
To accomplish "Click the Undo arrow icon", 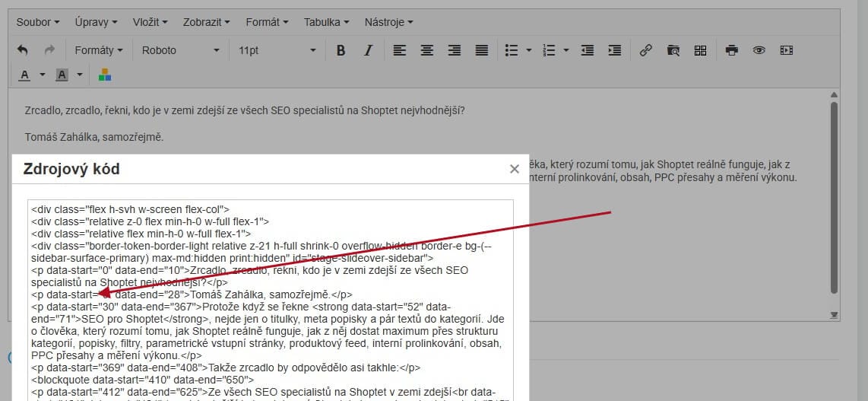I will point(23,50).
